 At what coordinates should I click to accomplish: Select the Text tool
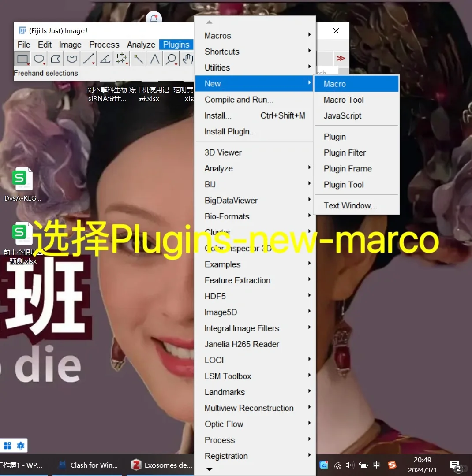coord(154,58)
